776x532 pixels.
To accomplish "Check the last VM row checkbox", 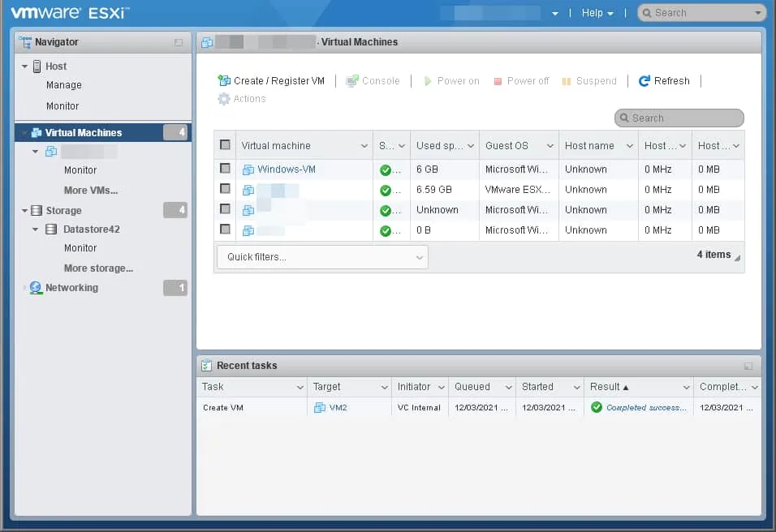I will (225, 230).
